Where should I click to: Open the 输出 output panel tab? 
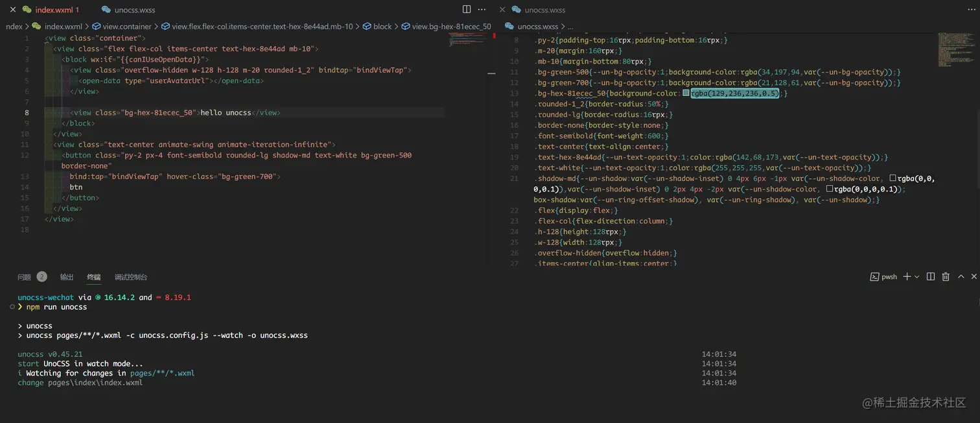pyautogui.click(x=67, y=277)
